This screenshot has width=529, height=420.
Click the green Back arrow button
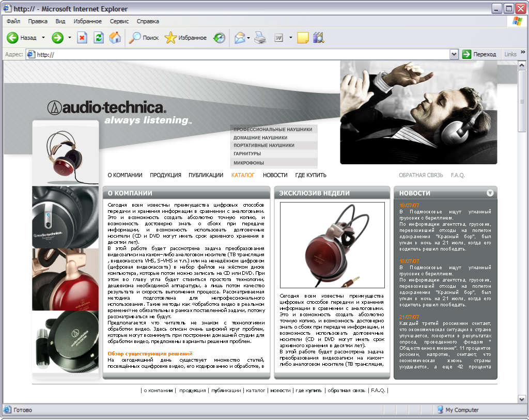tap(12, 37)
